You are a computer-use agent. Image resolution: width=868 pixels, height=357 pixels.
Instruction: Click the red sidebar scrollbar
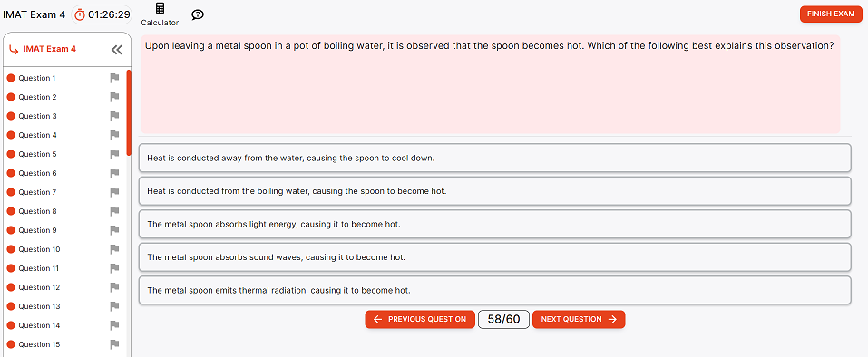coord(129,112)
